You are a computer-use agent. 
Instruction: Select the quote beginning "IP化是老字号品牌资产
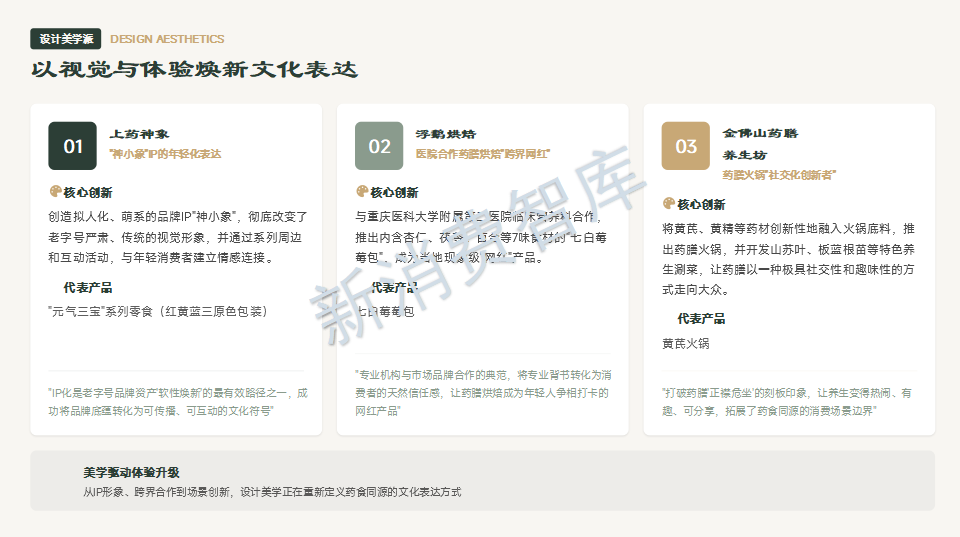(178, 402)
